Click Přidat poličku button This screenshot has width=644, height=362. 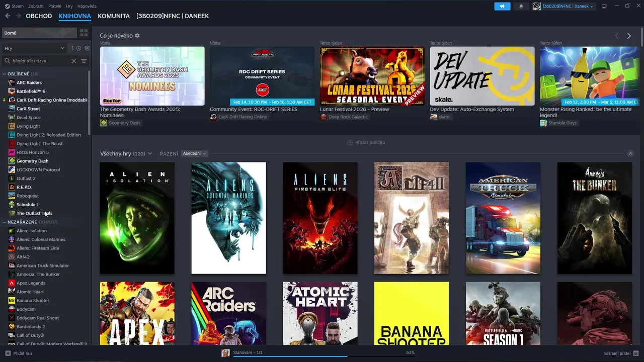[x=366, y=142]
